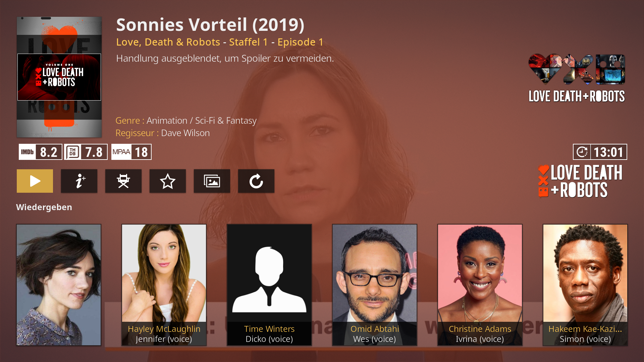
Task: Click the director's chair icon button
Action: (123, 181)
